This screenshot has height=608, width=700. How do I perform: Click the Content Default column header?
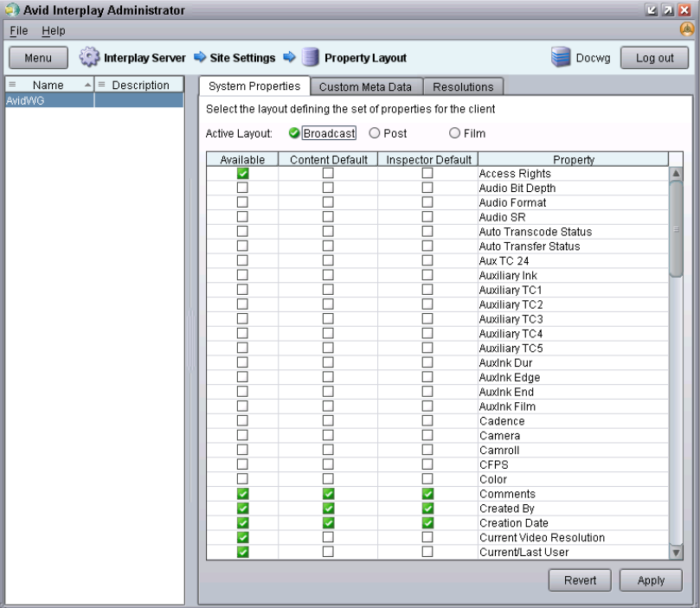pos(328,160)
